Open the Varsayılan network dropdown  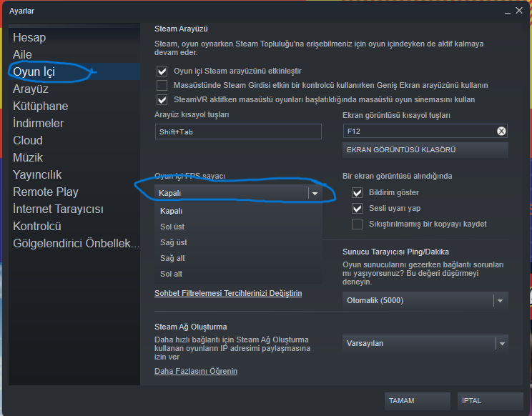tap(425, 343)
